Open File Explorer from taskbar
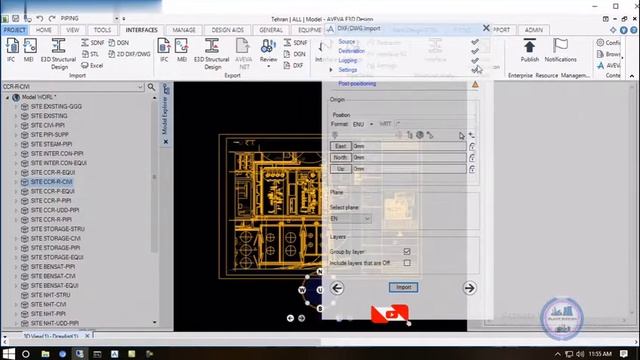This screenshot has height=360, width=640. tap(45, 354)
